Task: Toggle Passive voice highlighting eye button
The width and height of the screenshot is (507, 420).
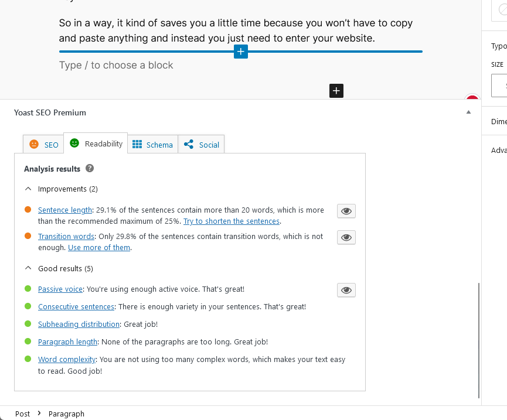Action: 346,290
